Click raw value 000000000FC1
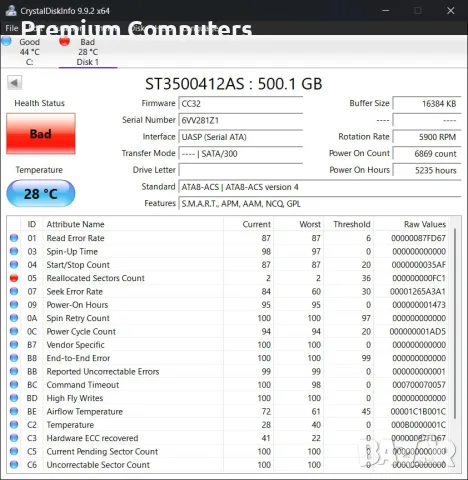Screen dimensions: 468x480 point(419,278)
